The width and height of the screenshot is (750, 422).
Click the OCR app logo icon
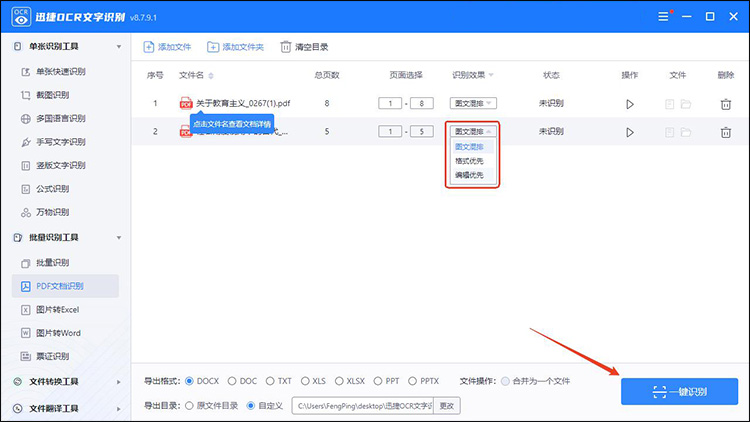(21, 17)
